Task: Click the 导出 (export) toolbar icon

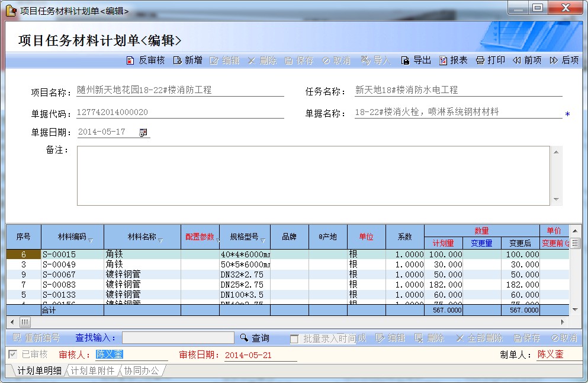Action: click(x=405, y=60)
